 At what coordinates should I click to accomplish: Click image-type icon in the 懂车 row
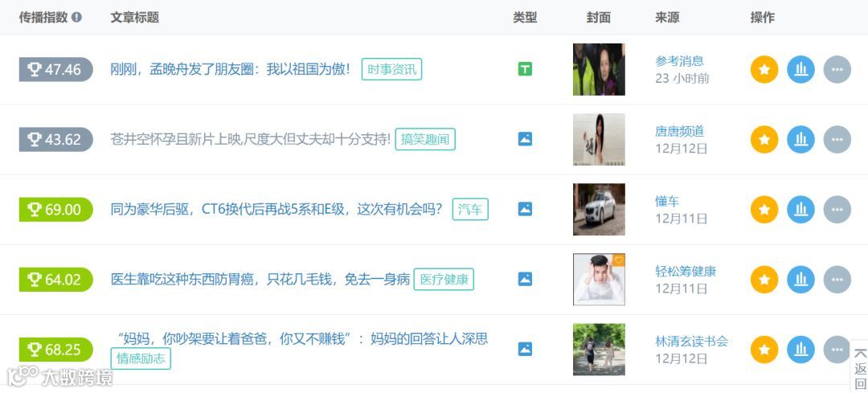click(525, 209)
